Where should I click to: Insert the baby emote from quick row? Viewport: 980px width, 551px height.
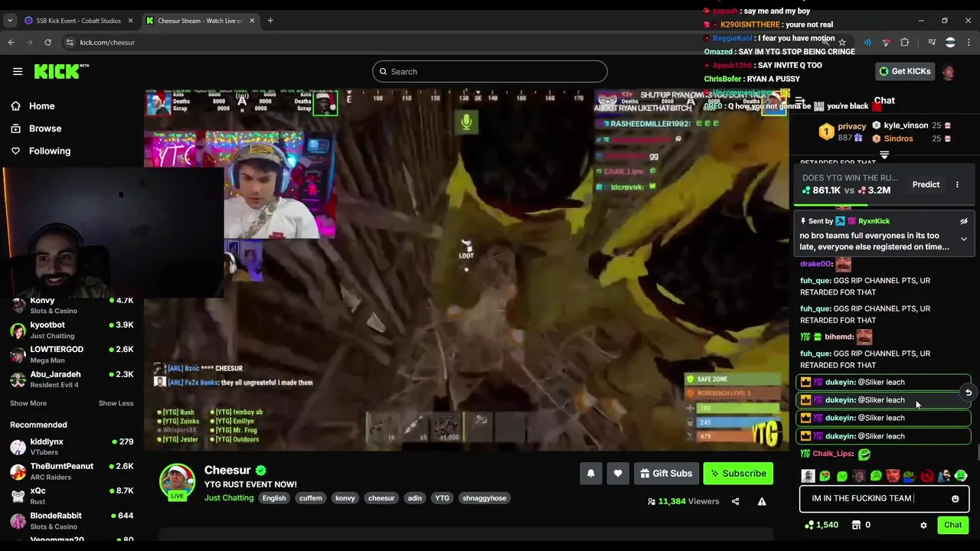tap(808, 476)
